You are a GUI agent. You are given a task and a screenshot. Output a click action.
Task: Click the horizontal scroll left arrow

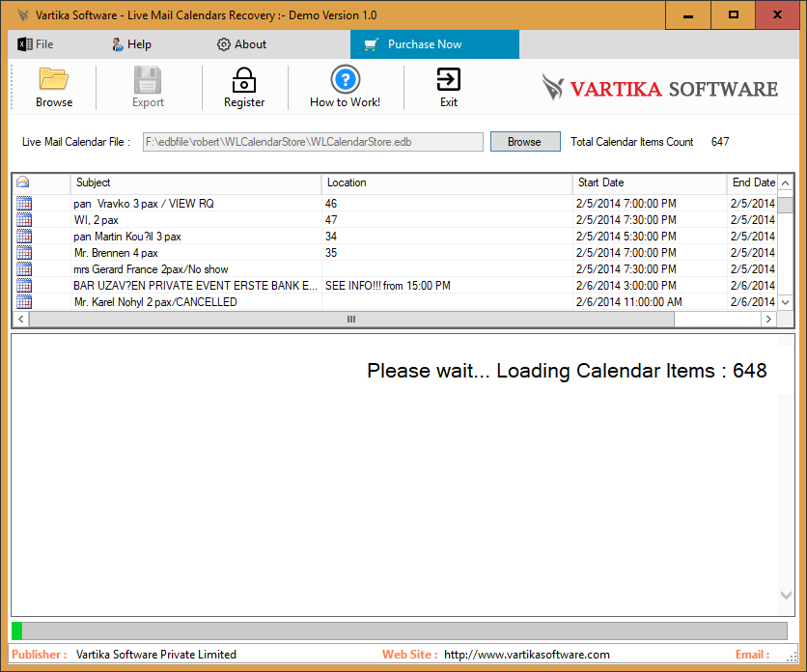[20, 319]
